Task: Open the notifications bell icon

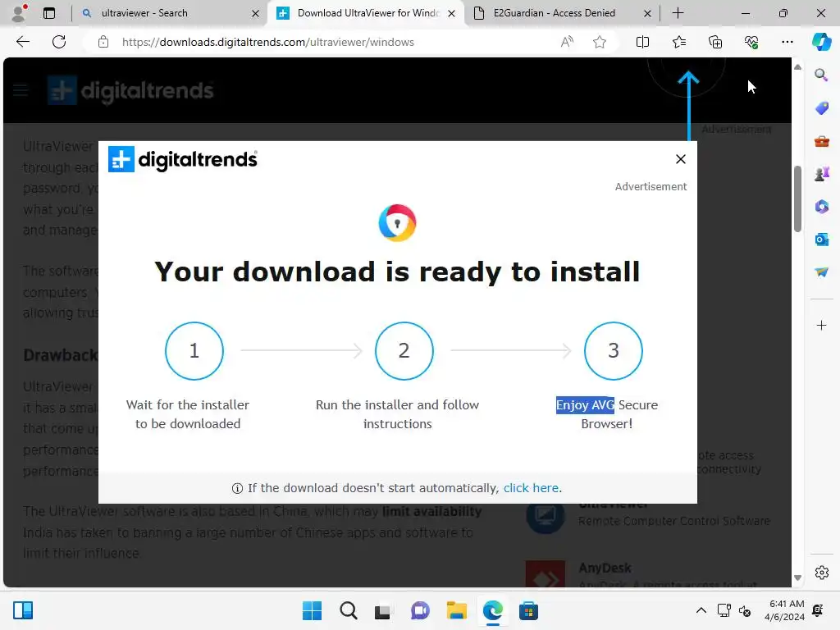Action: tap(818, 610)
